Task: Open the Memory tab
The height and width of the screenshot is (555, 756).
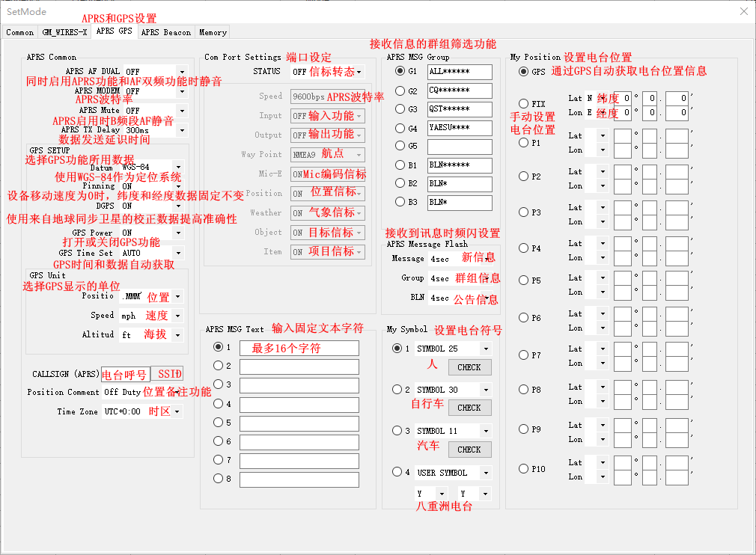Action: (x=213, y=32)
